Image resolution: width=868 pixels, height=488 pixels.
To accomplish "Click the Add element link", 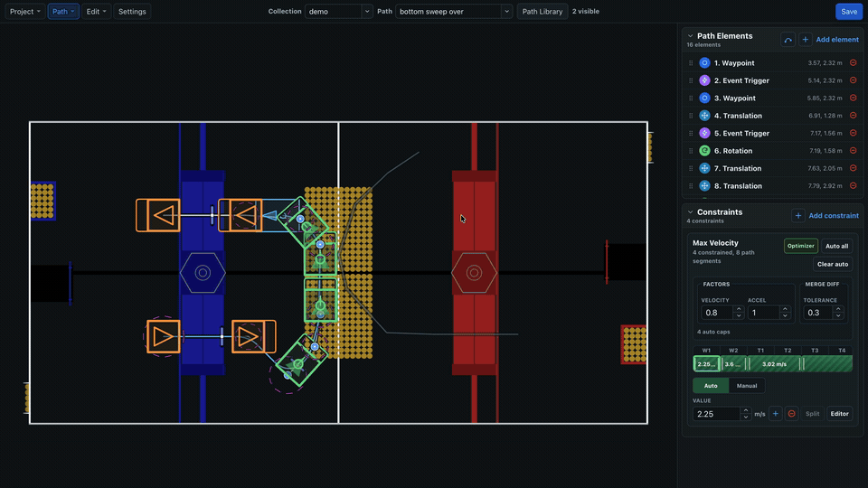I will [837, 39].
